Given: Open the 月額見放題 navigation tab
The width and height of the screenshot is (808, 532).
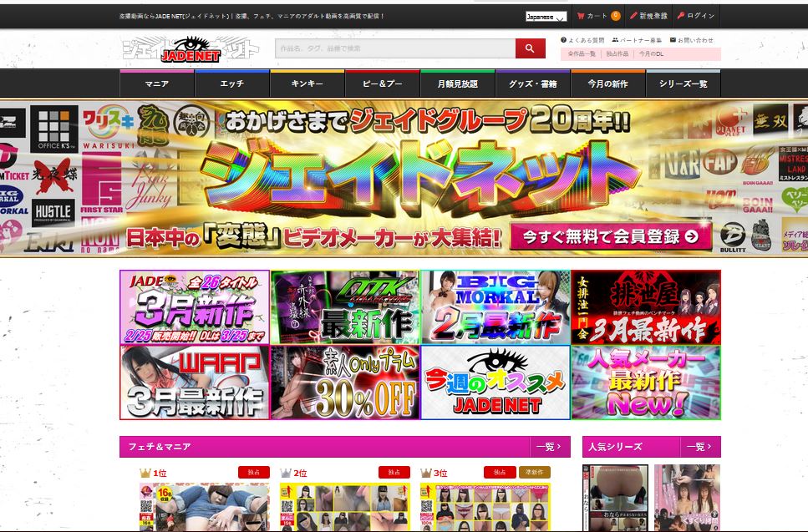Looking at the screenshot, I should click(458, 84).
